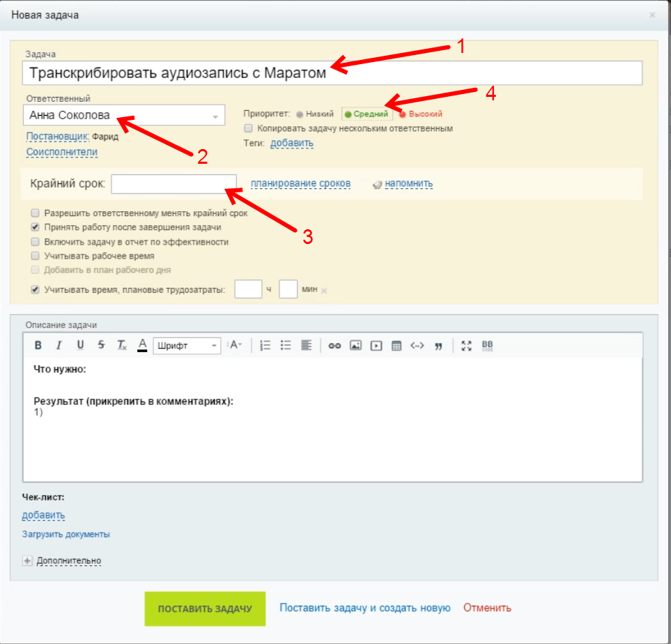This screenshot has width=671, height=644.
Task: Open the text color picker
Action: point(142,345)
